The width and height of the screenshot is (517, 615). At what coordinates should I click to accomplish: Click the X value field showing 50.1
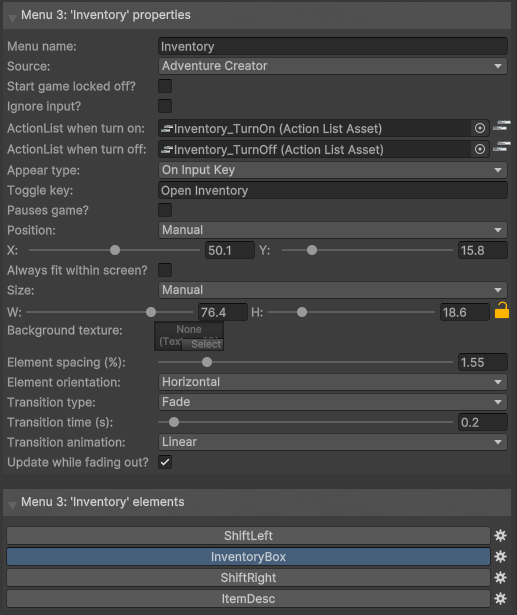[x=230, y=250]
